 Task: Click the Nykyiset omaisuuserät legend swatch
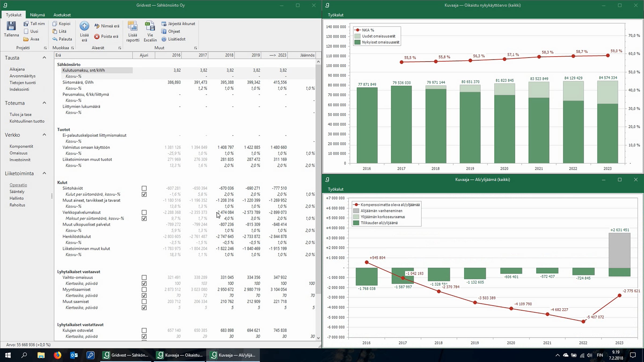coord(357,42)
